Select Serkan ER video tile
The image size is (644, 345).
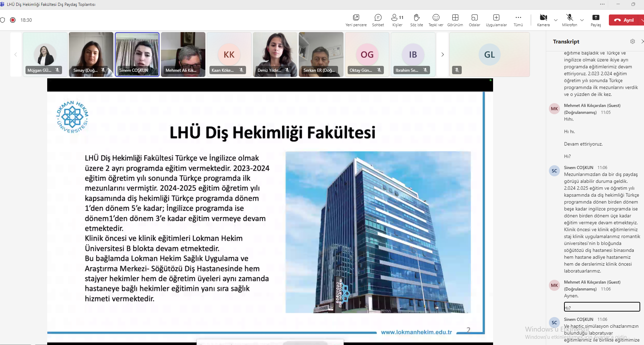(321, 55)
